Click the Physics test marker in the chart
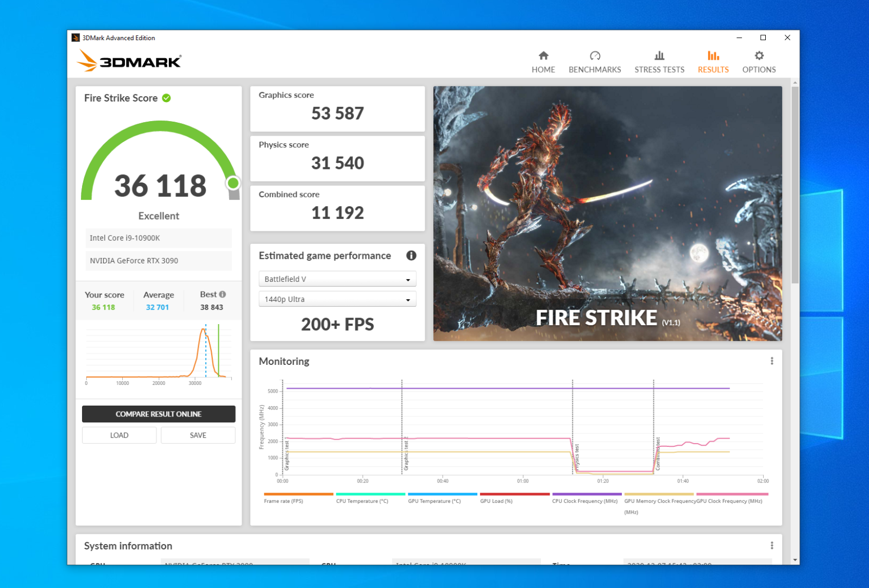The width and height of the screenshot is (869, 588). pos(577,457)
